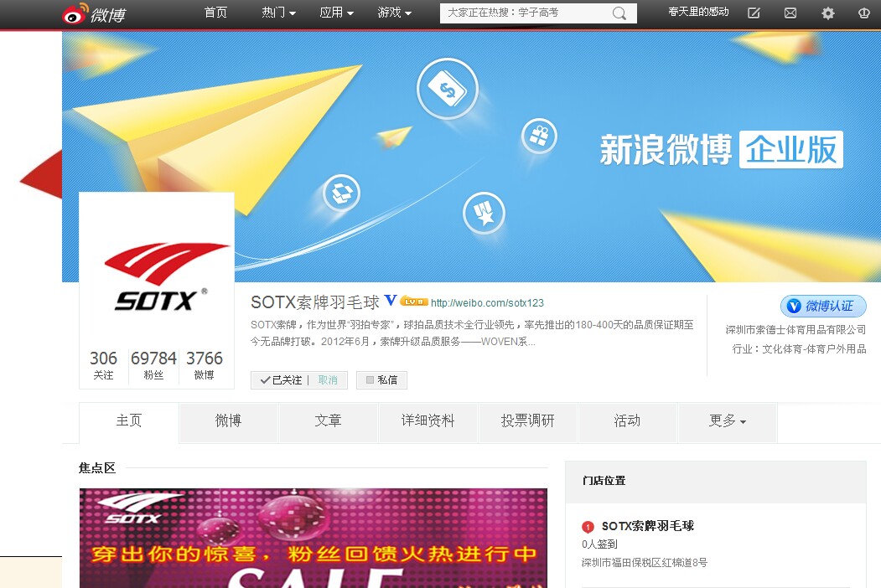Screen dimensions: 881x588
Task: View the 306 关注 following count
Action: tap(103, 365)
